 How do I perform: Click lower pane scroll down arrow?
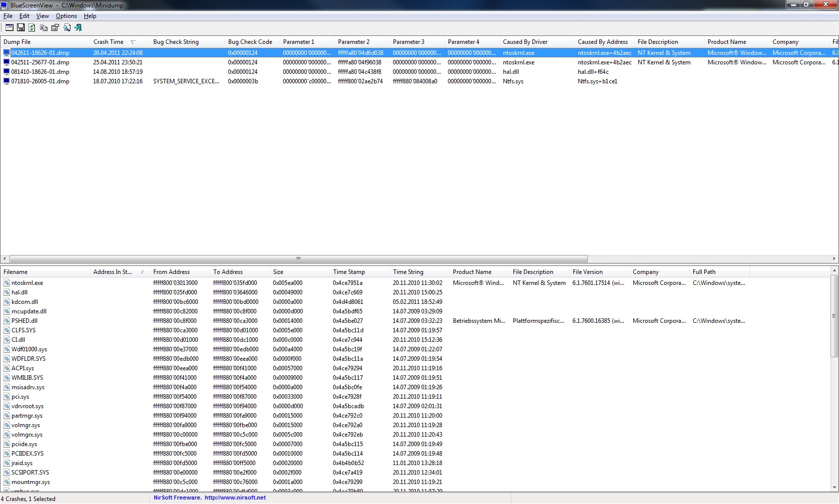pos(834,487)
